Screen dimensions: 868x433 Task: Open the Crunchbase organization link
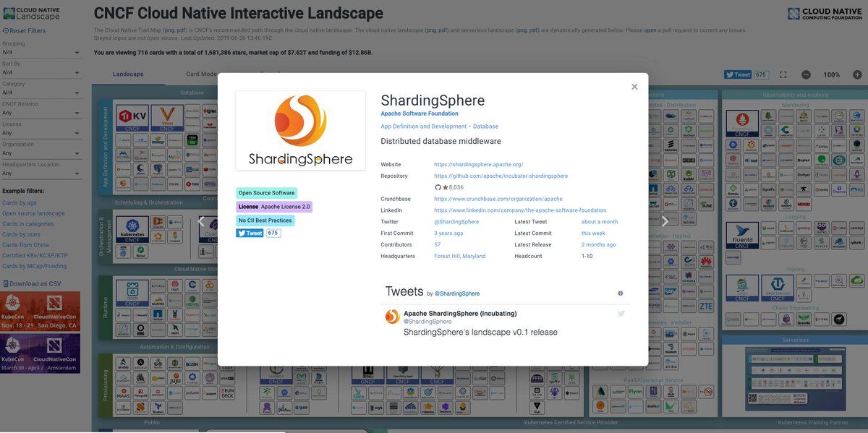click(x=498, y=199)
